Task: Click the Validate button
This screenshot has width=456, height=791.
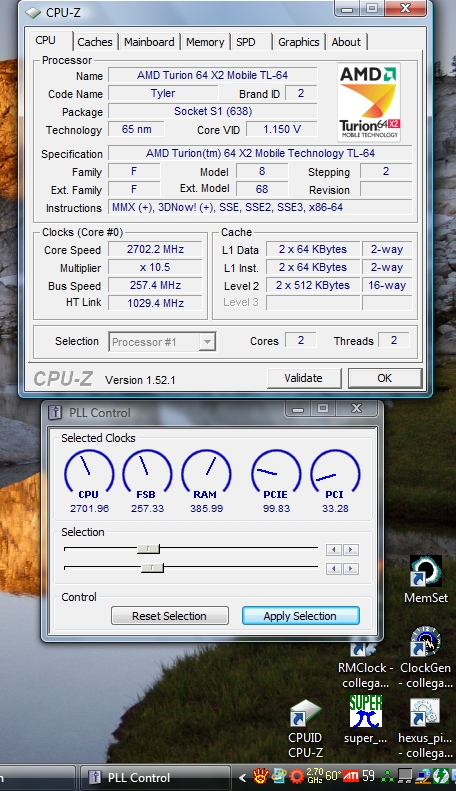Action: (x=304, y=378)
